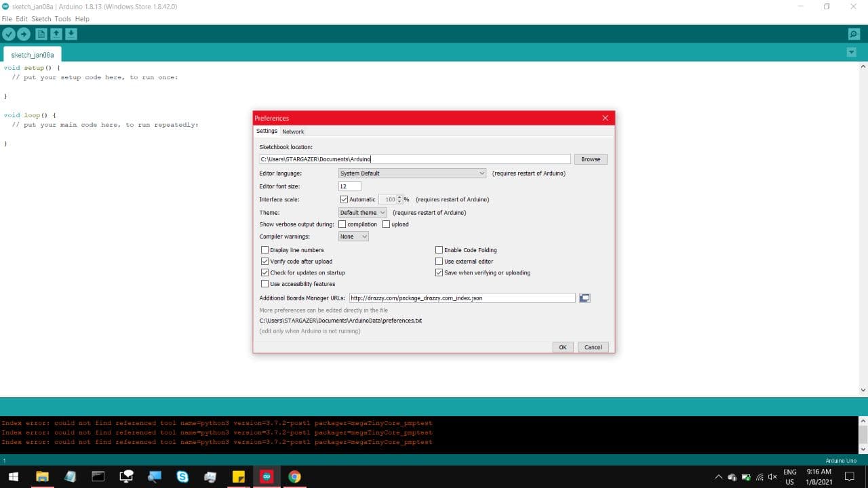Switch to the Network tab in Preferences
The width and height of the screenshot is (868, 488).
(293, 131)
